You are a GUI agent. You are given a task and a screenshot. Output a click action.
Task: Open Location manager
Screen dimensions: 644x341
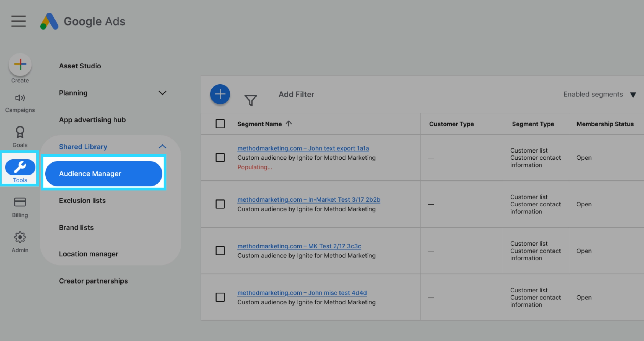89,254
